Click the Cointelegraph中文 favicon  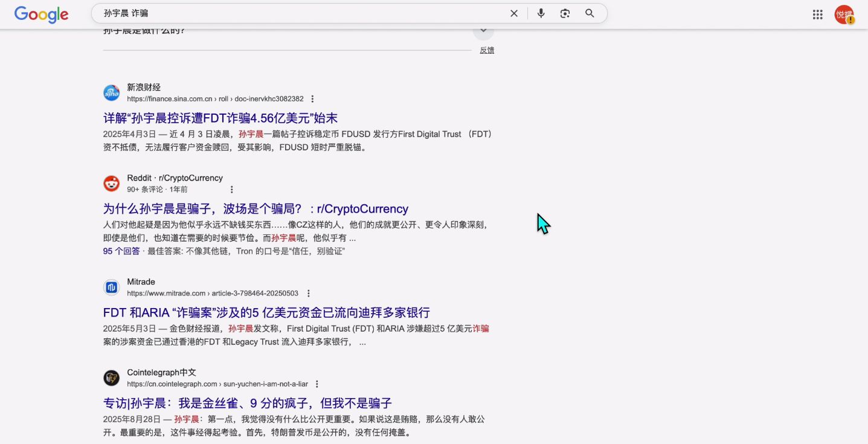point(111,378)
